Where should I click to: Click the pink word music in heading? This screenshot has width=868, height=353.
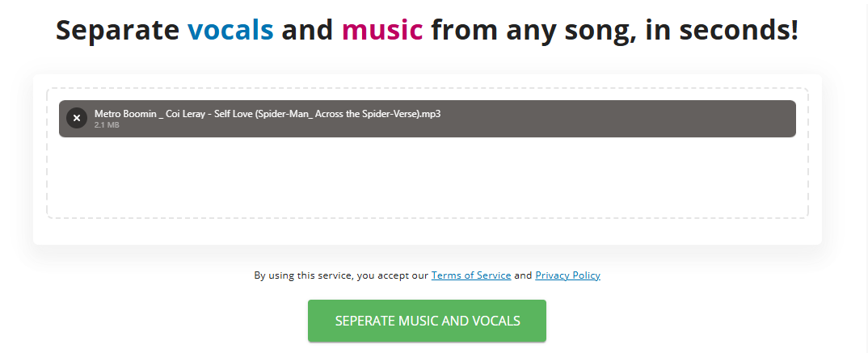382,29
